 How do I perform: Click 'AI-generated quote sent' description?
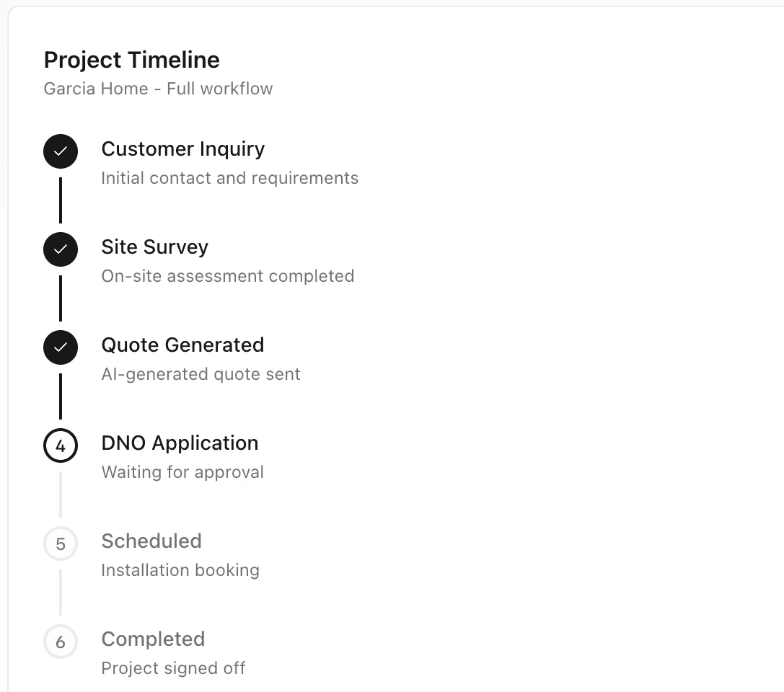click(201, 374)
